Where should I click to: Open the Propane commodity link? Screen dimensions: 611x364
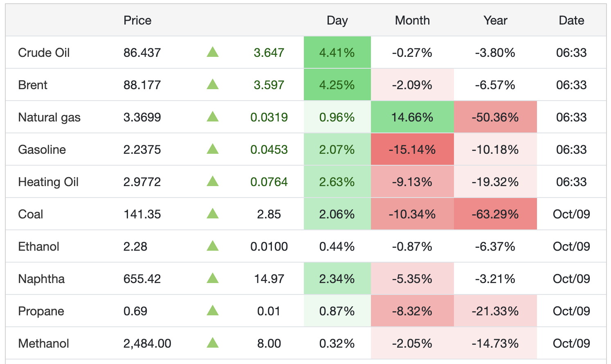41,311
